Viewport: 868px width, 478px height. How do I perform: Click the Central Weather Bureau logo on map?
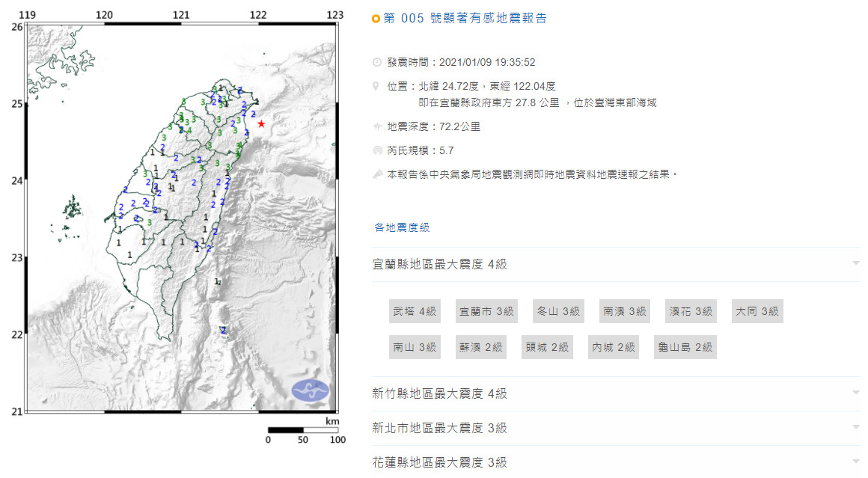point(310,390)
